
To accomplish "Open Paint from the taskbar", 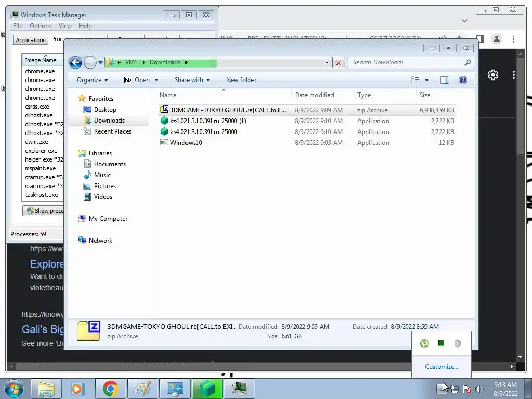I will (x=143, y=389).
